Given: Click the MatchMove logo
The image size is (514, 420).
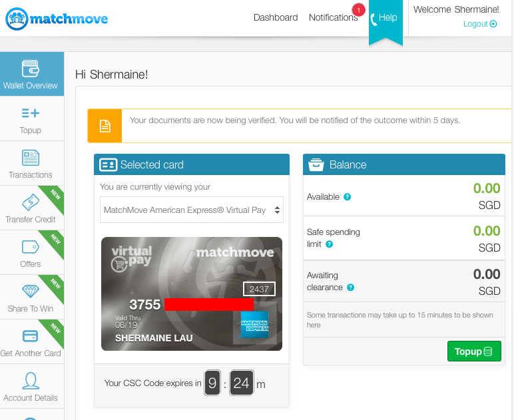Looking at the screenshot, I should (57, 19).
